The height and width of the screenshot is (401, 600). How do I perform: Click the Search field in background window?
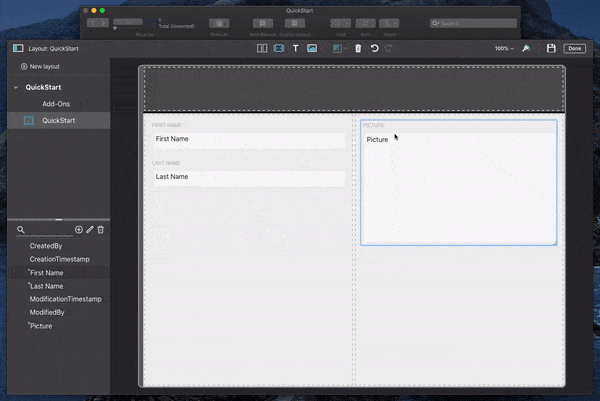[x=473, y=24]
